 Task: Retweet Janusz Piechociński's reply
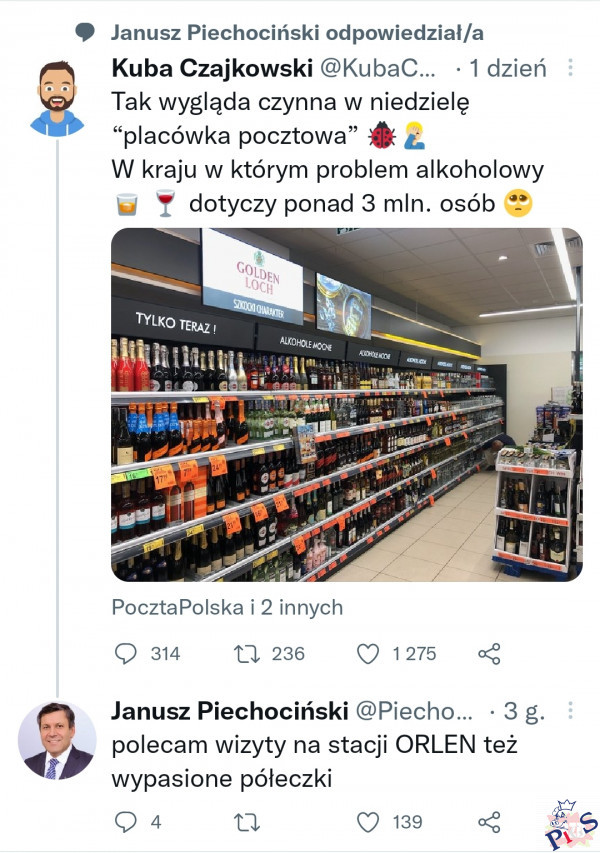246,821
